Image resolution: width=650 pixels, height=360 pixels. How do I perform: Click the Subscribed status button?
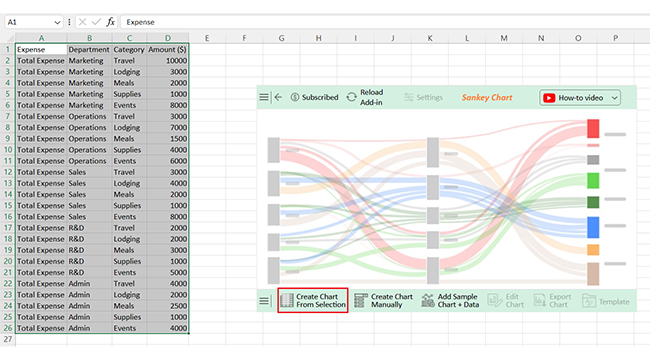[x=314, y=97]
